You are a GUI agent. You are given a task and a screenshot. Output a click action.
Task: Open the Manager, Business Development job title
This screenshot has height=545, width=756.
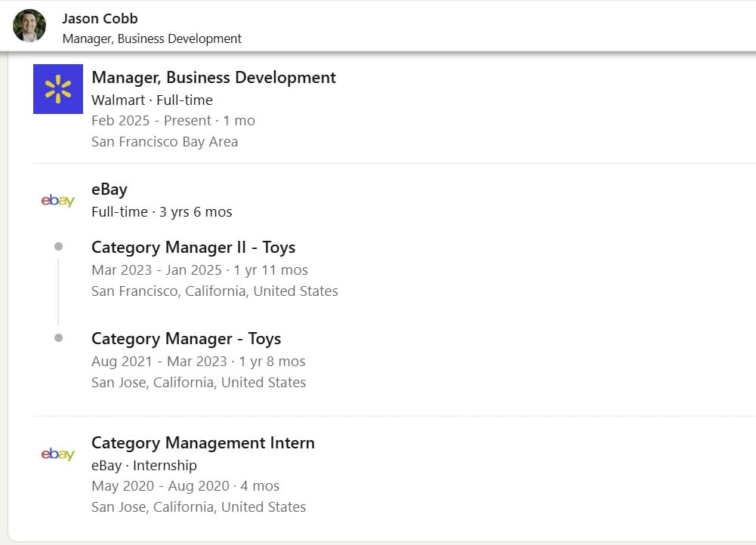coord(213,78)
